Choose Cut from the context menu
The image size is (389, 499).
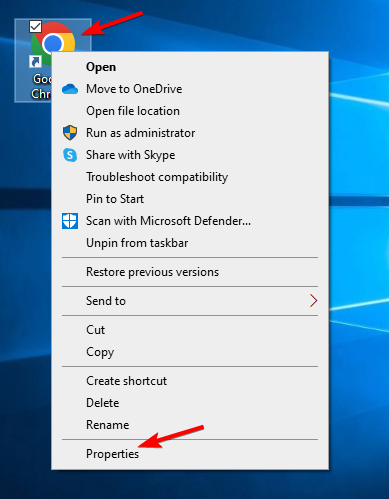[190, 330]
